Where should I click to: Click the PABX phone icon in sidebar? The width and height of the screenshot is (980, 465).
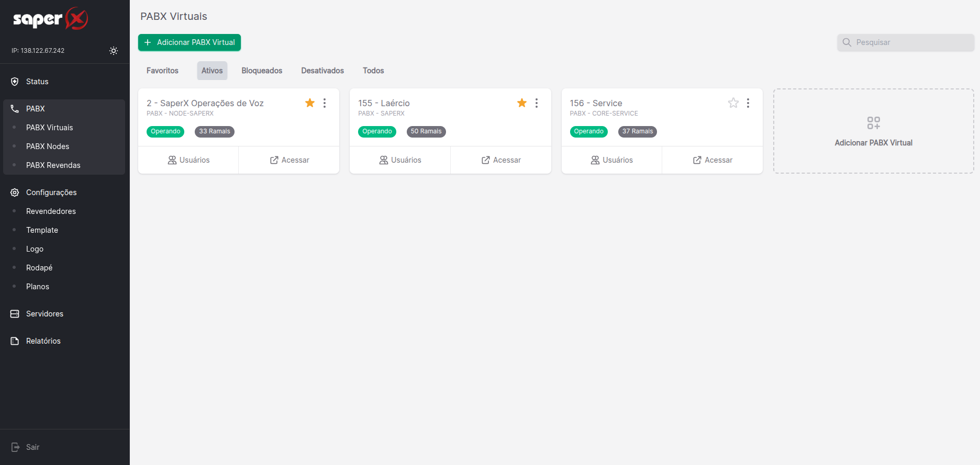[15, 109]
